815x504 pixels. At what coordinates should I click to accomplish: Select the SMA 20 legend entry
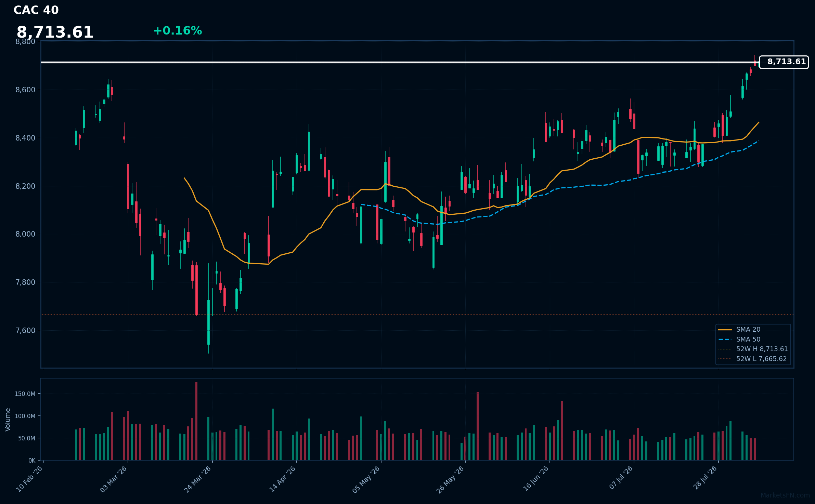tap(739, 330)
